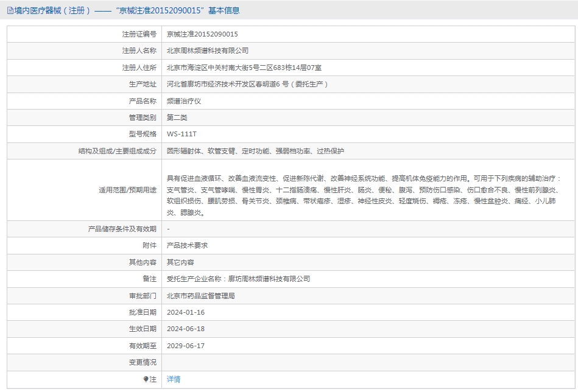Viewport: 578px width, 392px height.
Task: Select registration number value 京械注准20152090015 in the table
Action: [x=202, y=34]
